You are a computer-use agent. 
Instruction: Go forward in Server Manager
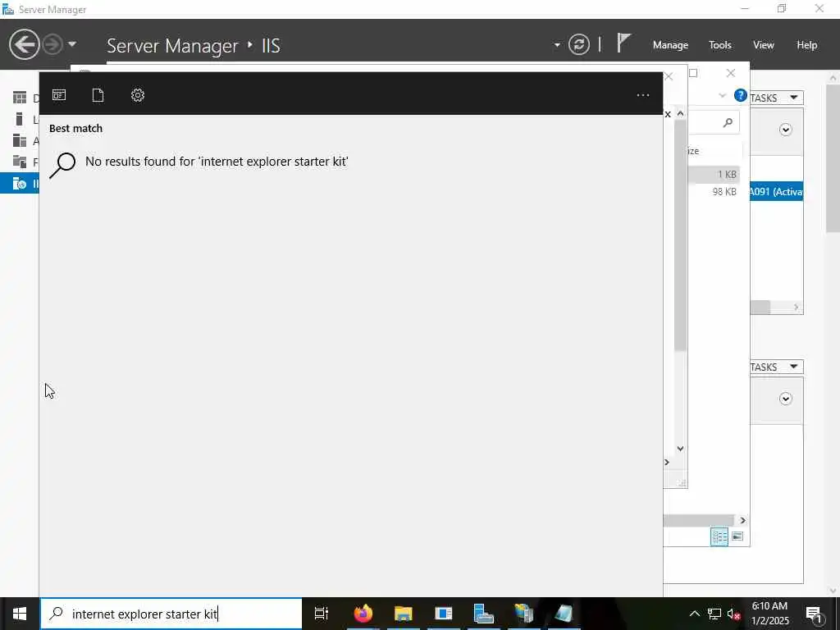[52, 44]
